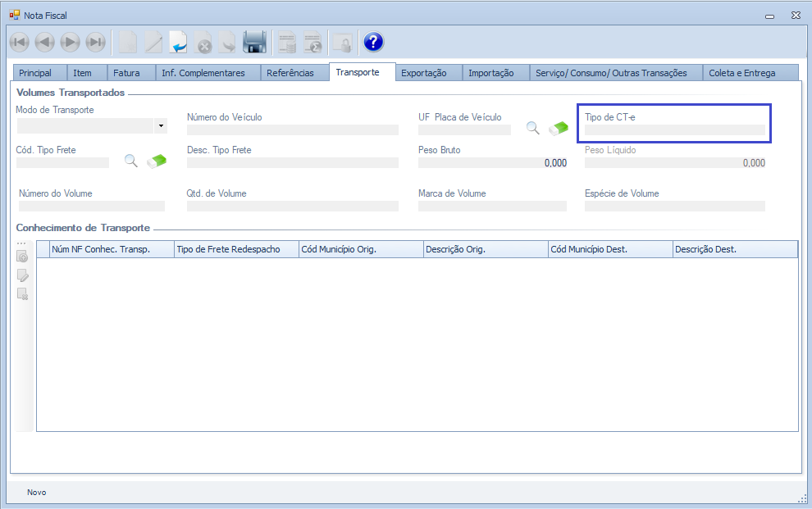This screenshot has width=812, height=509.
Task: Search UF Placa de Veículo magnifier
Action: coord(533,128)
